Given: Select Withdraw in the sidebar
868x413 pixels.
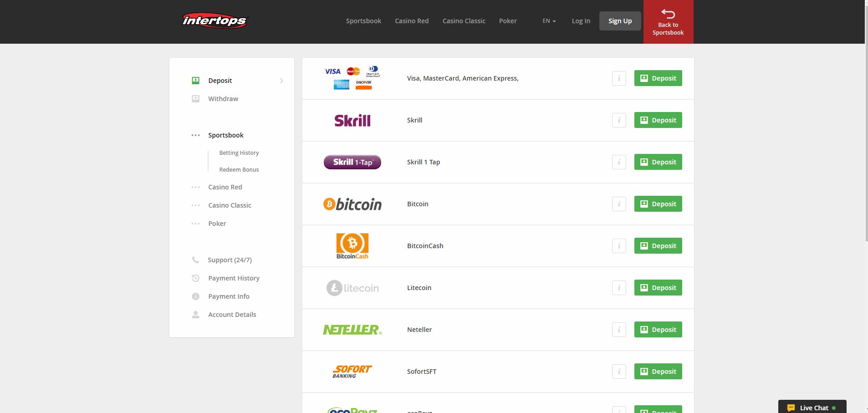Looking at the screenshot, I should click(x=223, y=99).
